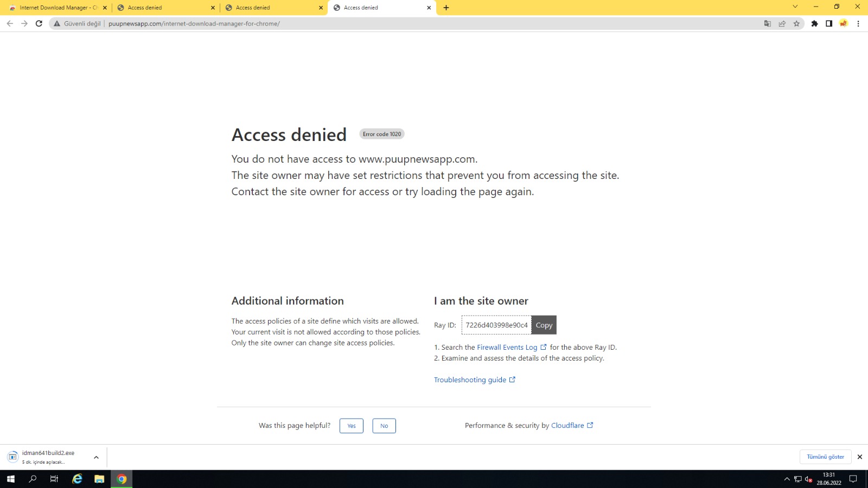This screenshot has height=488, width=868.
Task: Open the Firewall Events Log link
Action: coord(512,347)
